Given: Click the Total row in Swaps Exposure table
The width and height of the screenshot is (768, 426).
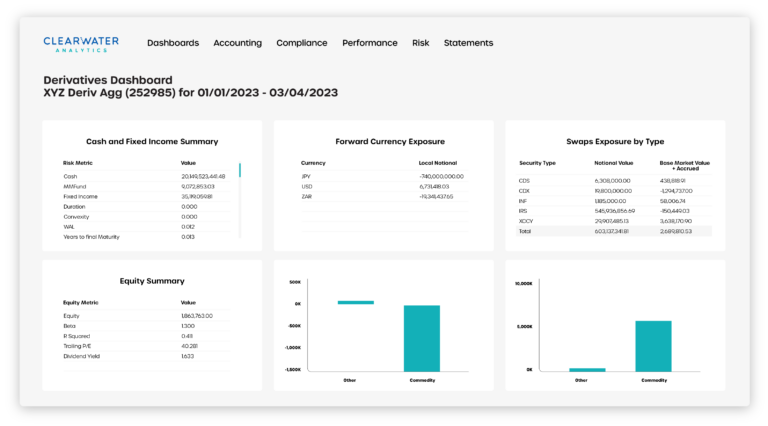Looking at the screenshot, I should 613,231.
